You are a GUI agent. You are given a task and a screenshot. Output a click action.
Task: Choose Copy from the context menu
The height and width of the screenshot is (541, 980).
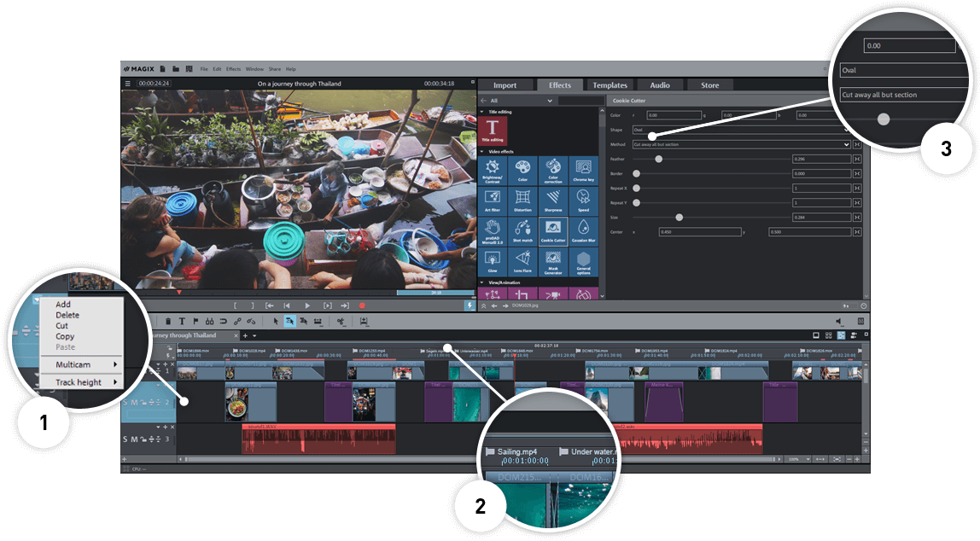67,336
